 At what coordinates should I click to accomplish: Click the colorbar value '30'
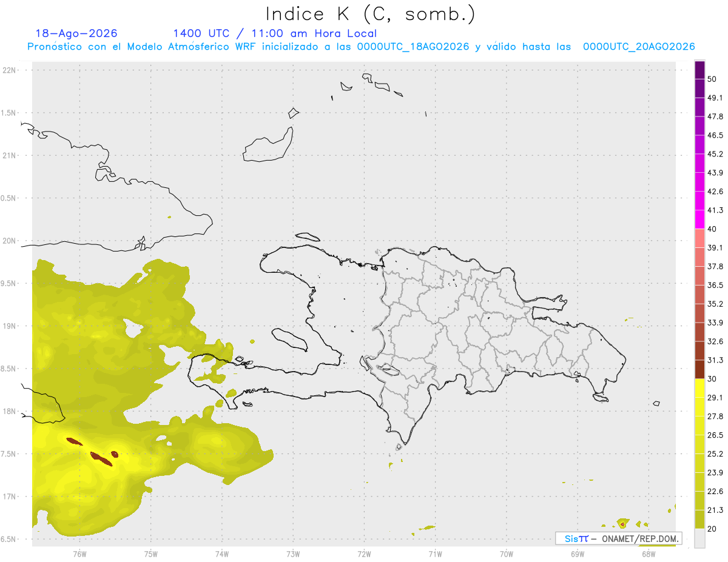click(712, 379)
